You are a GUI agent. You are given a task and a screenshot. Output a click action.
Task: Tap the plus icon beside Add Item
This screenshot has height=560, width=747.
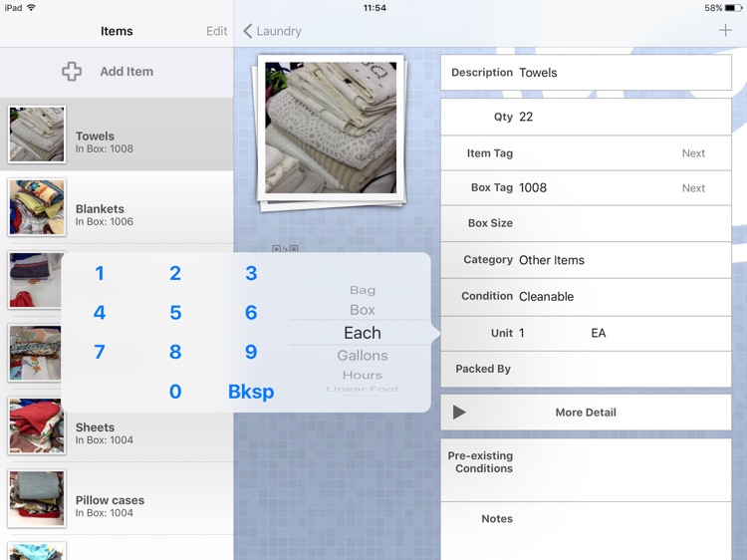point(72,72)
